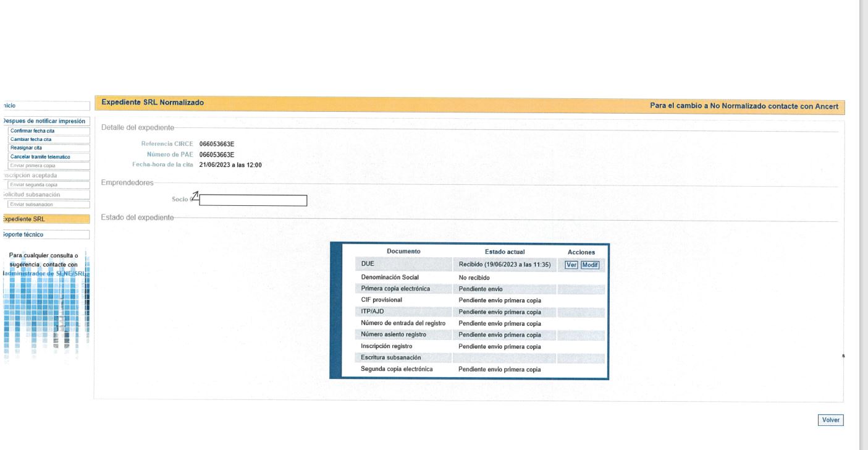
Task: Click Modif button in DUE row
Action: pyautogui.click(x=590, y=265)
